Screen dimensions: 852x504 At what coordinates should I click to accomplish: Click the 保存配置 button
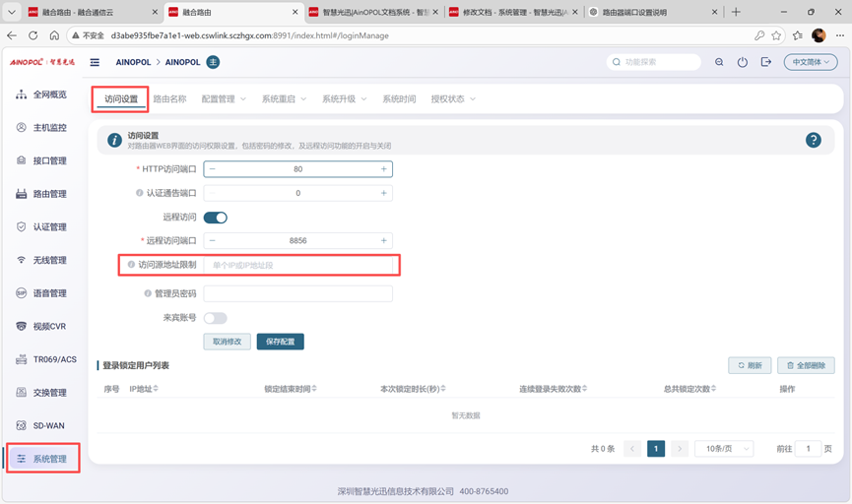coord(281,342)
